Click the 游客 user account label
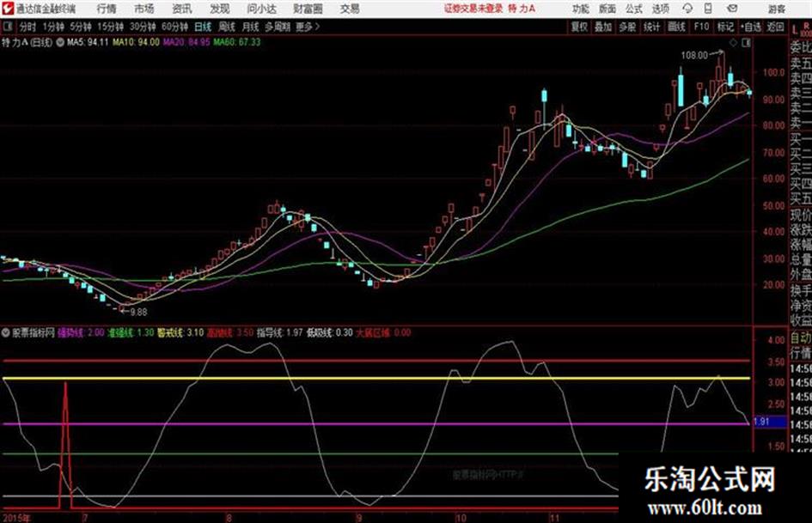Viewport: 812px width, 523px height. tap(777, 9)
